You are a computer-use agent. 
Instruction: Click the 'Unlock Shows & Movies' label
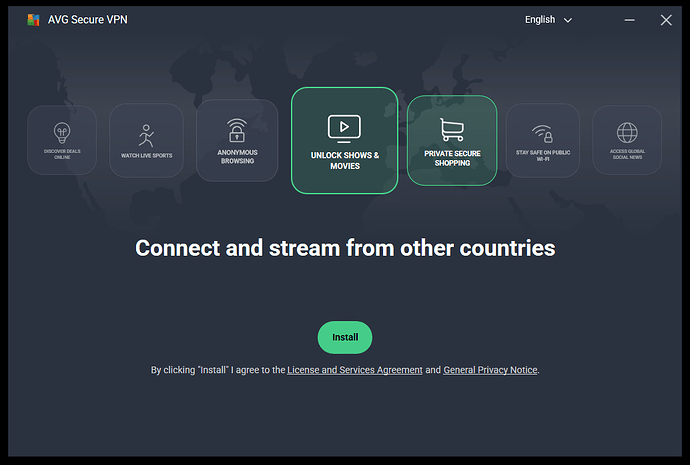tap(344, 160)
